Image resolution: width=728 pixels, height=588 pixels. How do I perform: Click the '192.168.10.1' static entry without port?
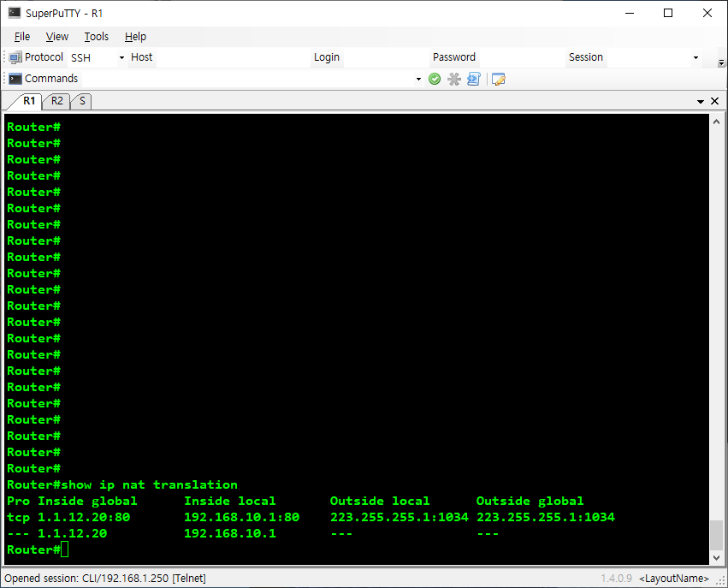pos(230,534)
